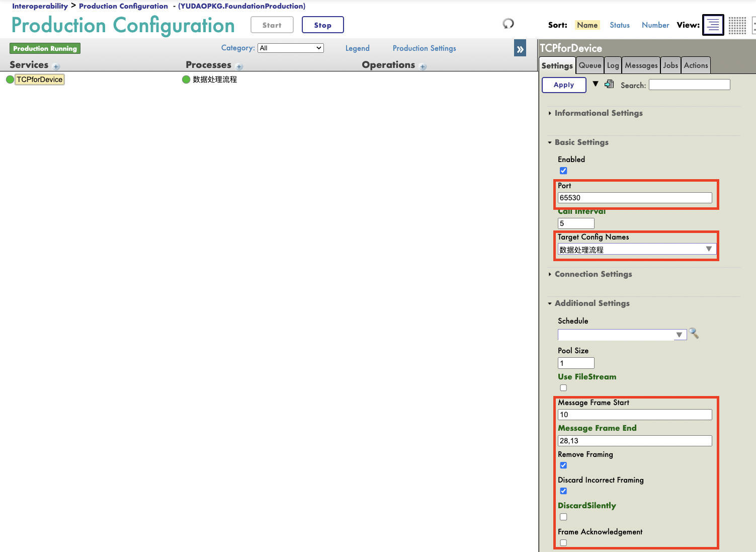Switch to the grid view icon
Viewport: 756px width, 552px height.
tap(737, 25)
